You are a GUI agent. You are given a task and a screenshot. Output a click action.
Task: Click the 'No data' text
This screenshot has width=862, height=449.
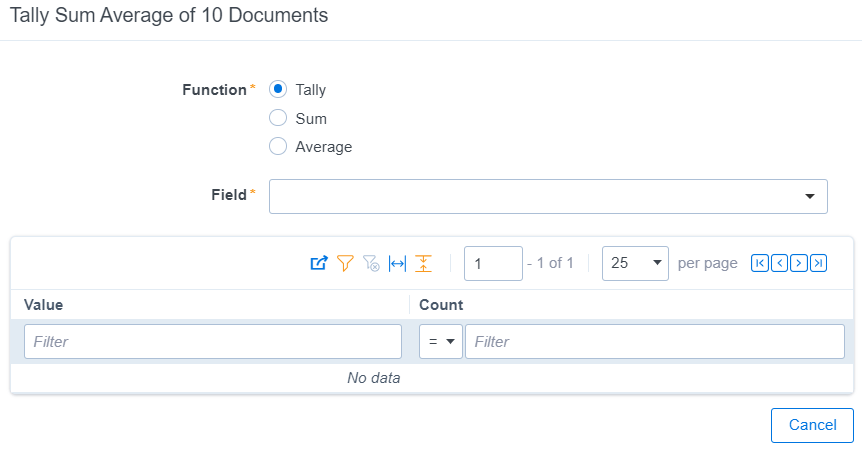[374, 378]
